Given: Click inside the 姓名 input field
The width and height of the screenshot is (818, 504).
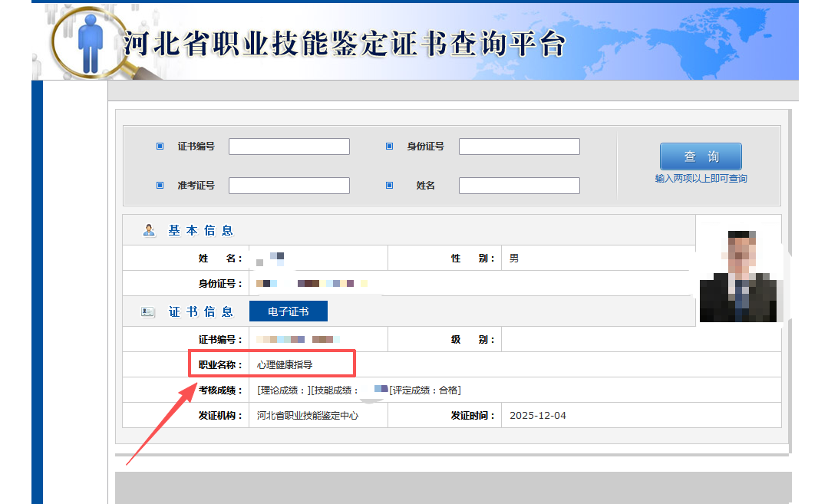Looking at the screenshot, I should (519, 185).
